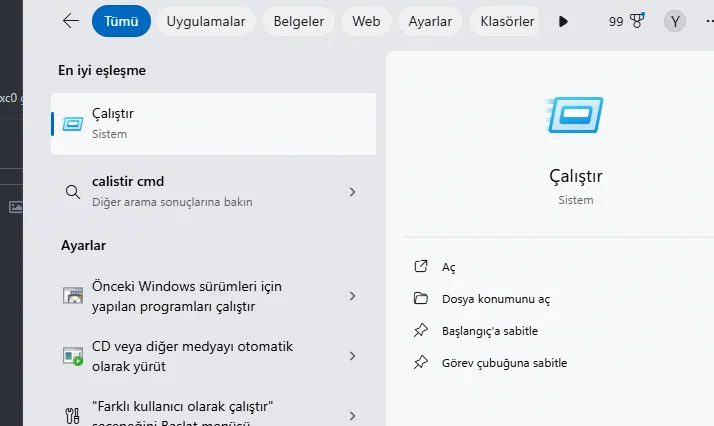Expand the CD veya diğer medyayı chevron
714x426 pixels.
pyautogui.click(x=353, y=356)
